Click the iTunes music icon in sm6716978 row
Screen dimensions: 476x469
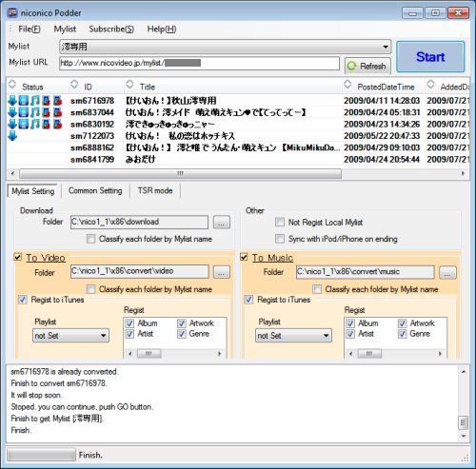pyautogui.click(x=58, y=101)
